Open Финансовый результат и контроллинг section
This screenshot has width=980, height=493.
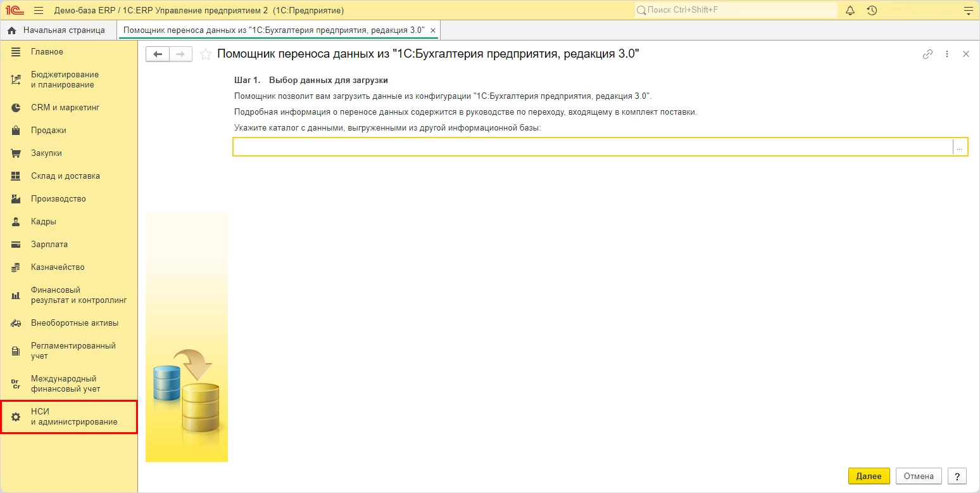tap(68, 295)
